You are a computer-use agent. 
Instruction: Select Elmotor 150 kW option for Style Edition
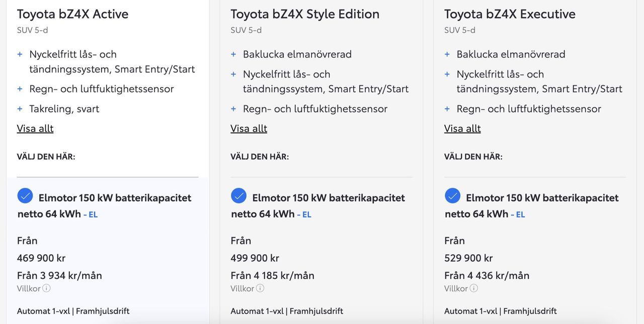pyautogui.click(x=238, y=196)
